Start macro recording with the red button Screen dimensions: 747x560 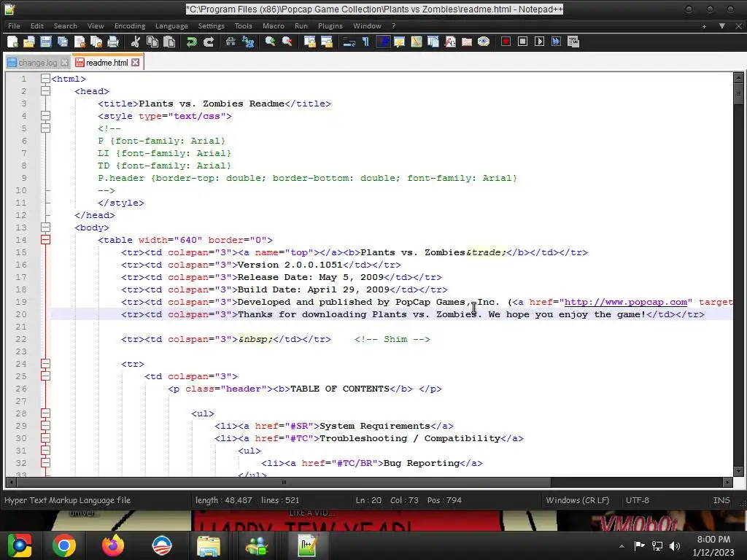pyautogui.click(x=506, y=42)
